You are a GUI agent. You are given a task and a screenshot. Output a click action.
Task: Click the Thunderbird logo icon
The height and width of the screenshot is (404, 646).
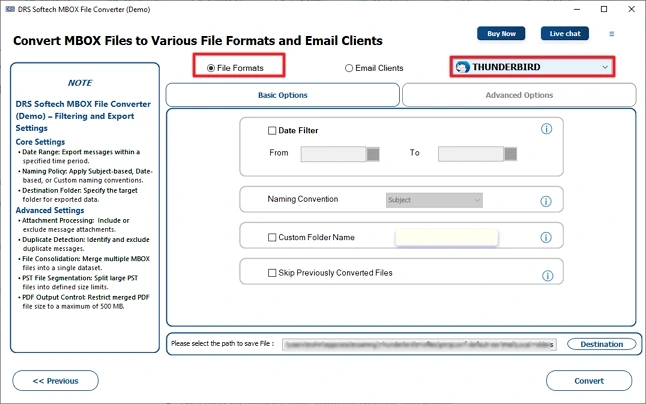coord(462,67)
